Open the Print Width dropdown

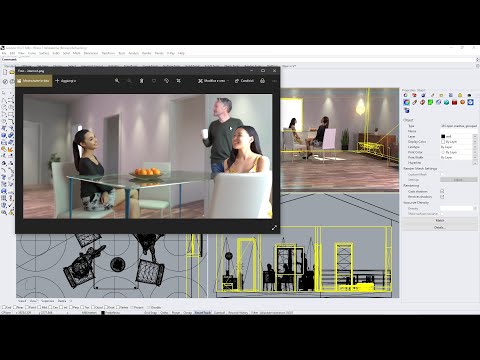(x=475, y=157)
